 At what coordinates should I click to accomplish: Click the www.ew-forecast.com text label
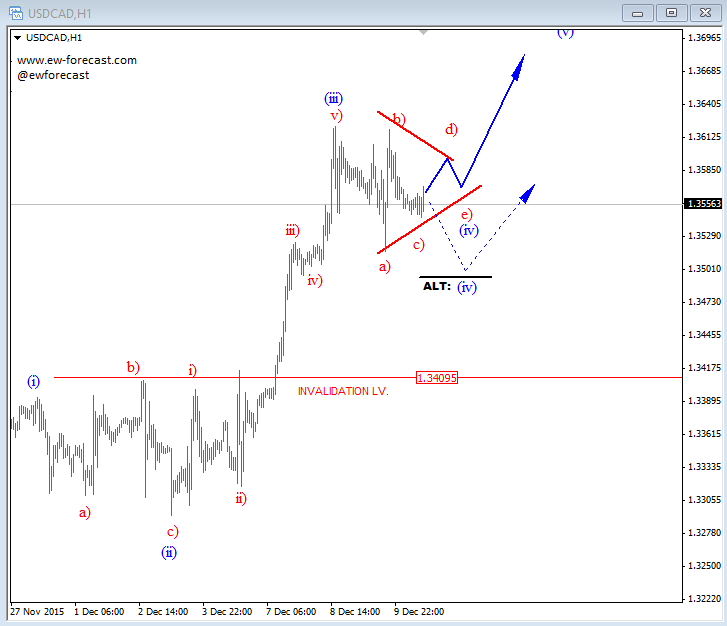(77, 60)
